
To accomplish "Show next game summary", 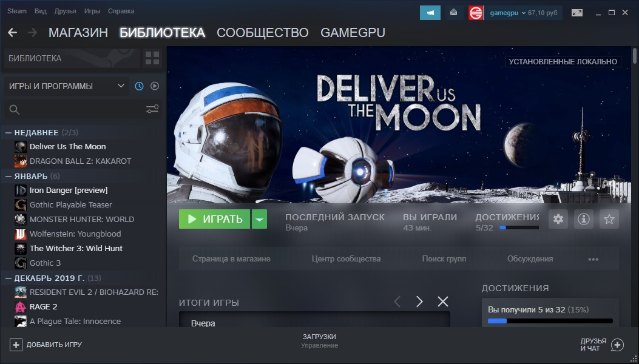I will [419, 302].
